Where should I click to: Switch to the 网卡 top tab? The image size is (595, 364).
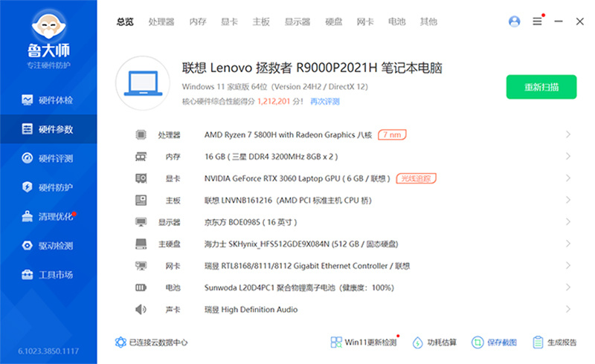point(365,22)
